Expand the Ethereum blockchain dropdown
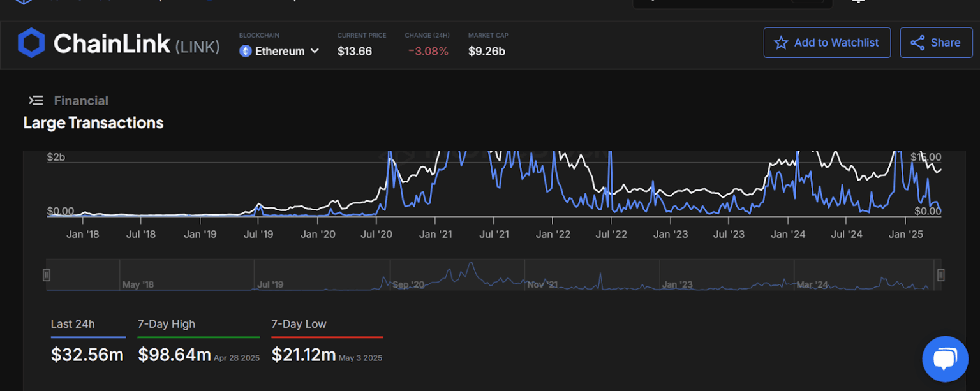Image resolution: width=980 pixels, height=391 pixels. tap(279, 51)
